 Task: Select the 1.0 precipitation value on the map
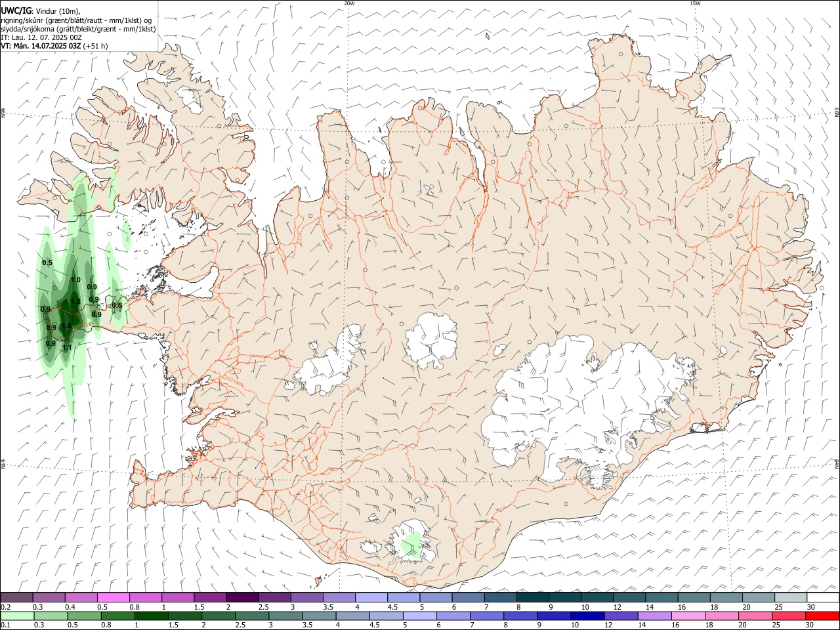(x=75, y=280)
